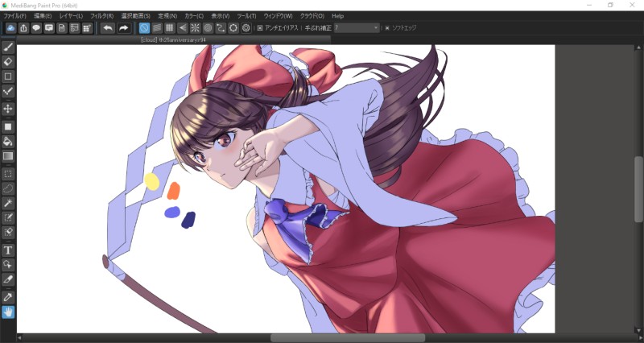
Task: Click the export upload icon
Action: tap(24, 28)
